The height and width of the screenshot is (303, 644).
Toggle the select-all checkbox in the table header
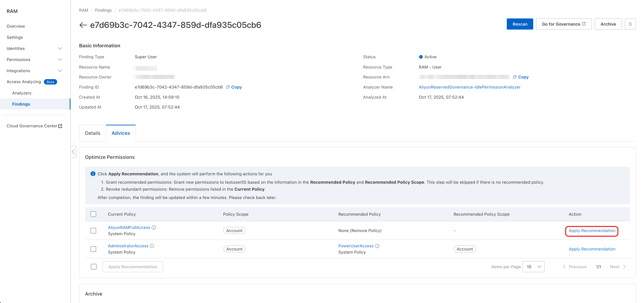click(93, 214)
